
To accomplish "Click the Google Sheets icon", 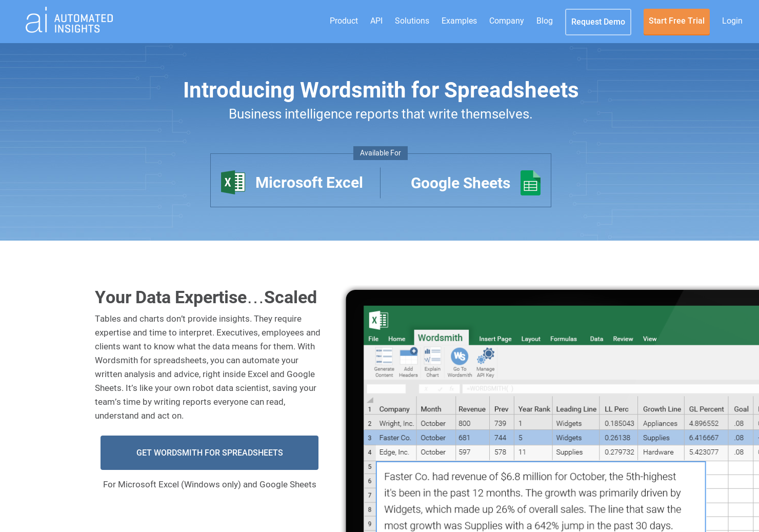I will click(531, 183).
